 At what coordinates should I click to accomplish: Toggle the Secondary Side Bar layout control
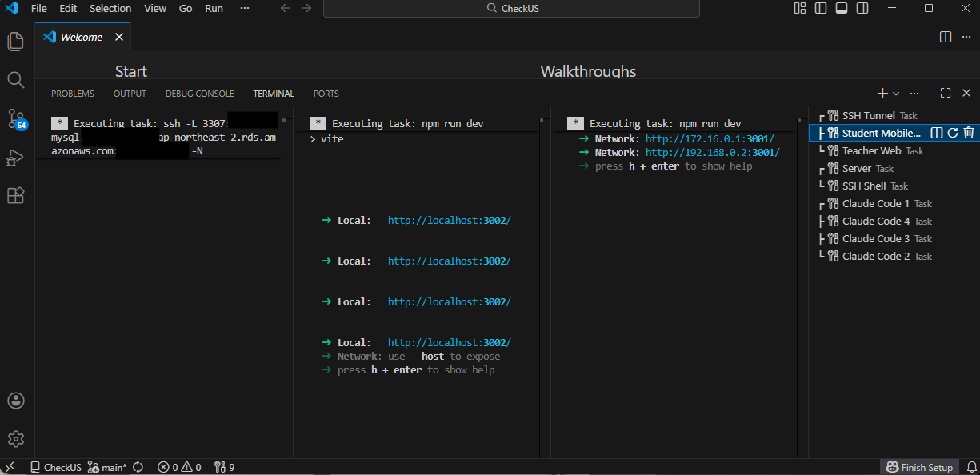[x=862, y=8]
